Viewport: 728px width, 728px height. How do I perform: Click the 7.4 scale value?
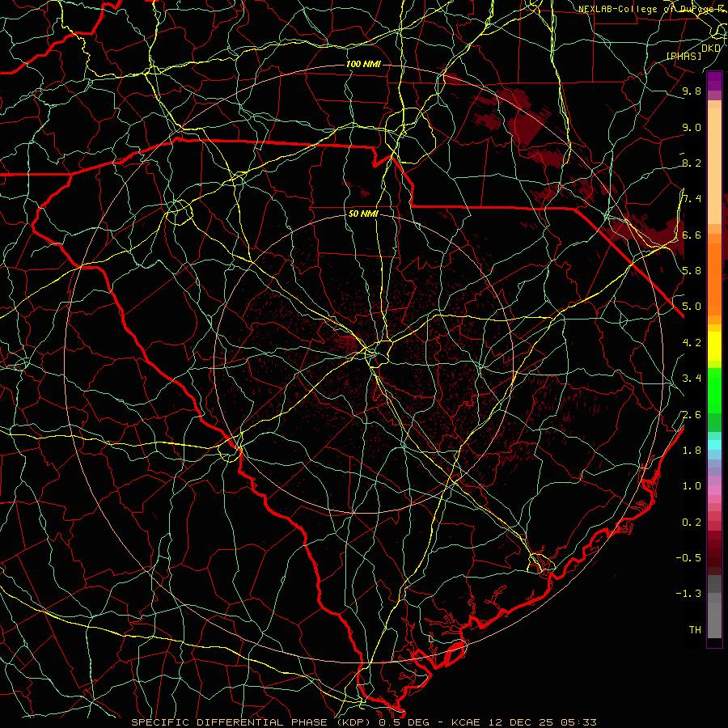click(x=692, y=199)
